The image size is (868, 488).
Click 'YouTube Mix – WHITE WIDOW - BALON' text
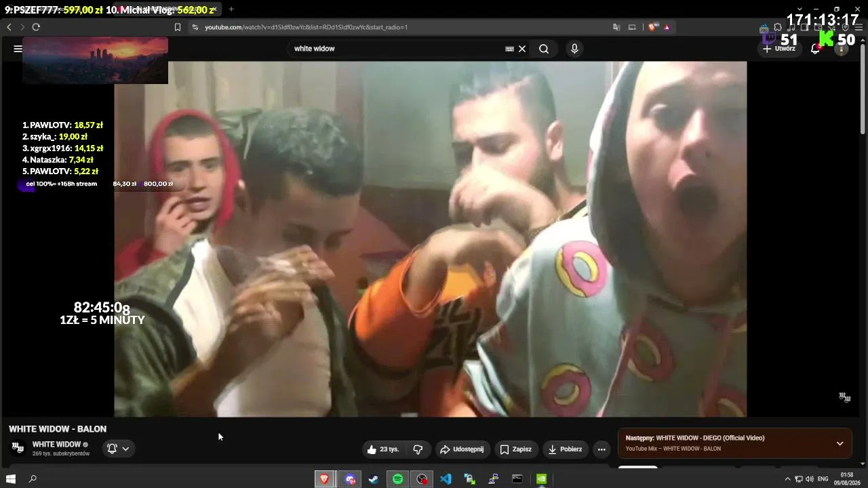673,449
